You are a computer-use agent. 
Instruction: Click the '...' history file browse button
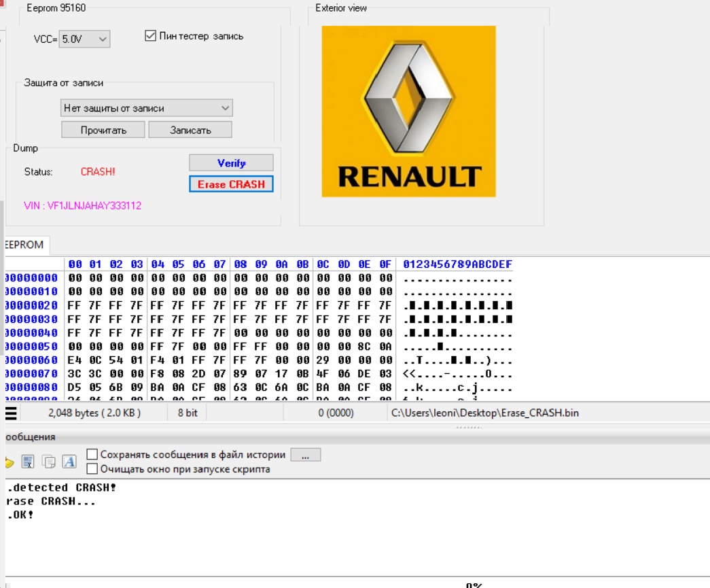[305, 455]
